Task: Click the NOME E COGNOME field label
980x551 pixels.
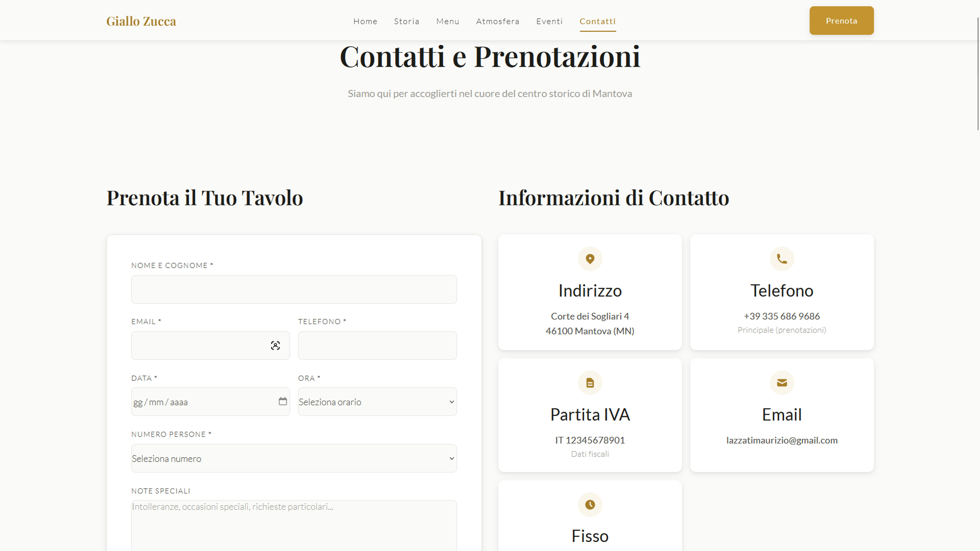Action: [172, 265]
